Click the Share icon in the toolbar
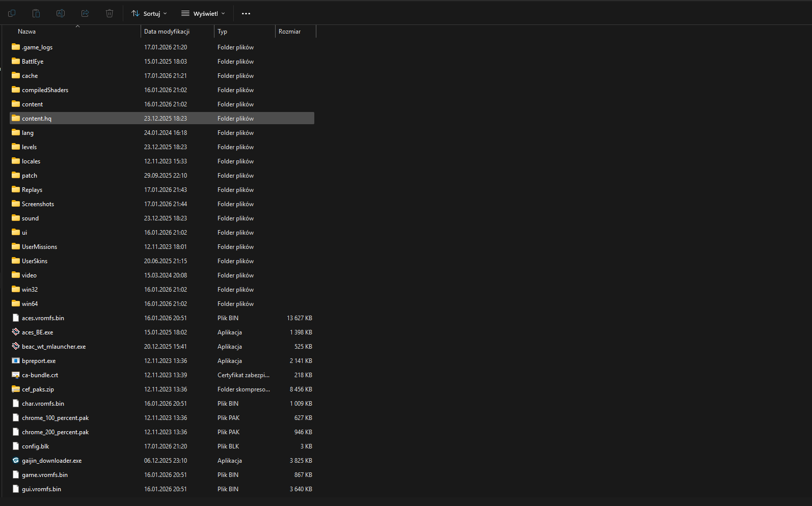Viewport: 812px width, 506px height. click(85, 13)
